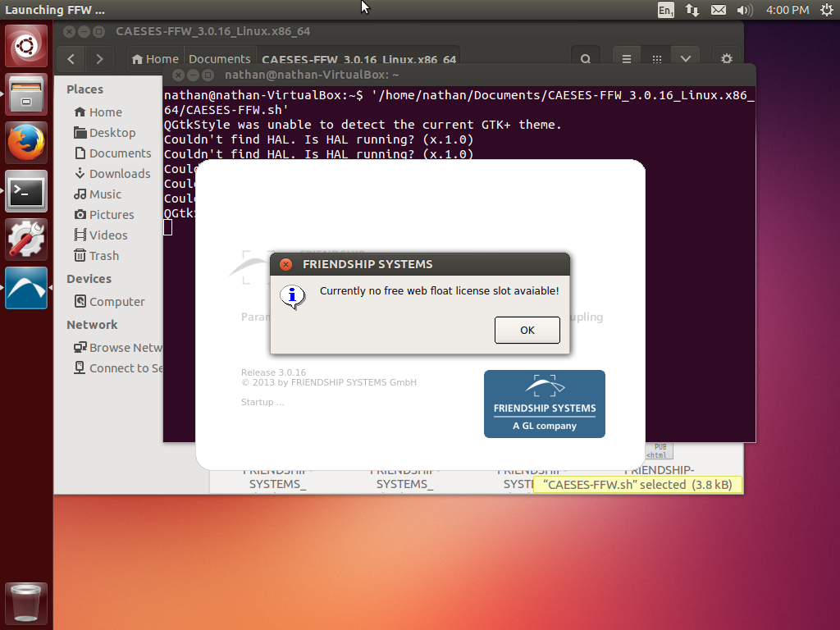Click the 2013 FRIENDSHIP SYSTEMS GmbH copyright
This screenshot has width=840, height=630.
coord(329,382)
